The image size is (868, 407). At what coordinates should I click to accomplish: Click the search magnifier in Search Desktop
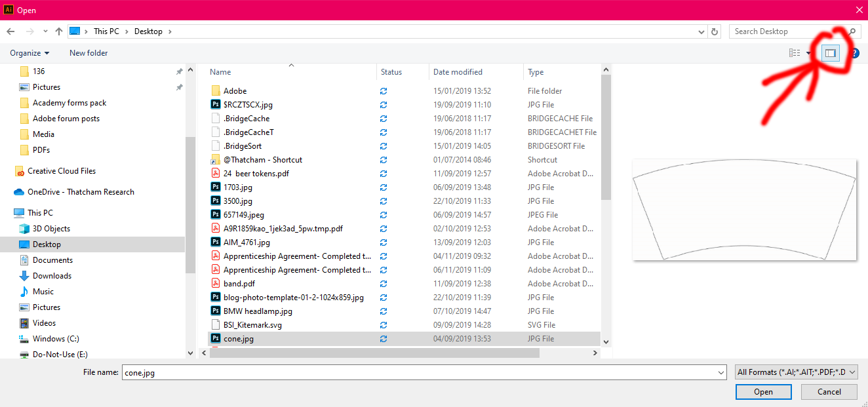pyautogui.click(x=852, y=31)
